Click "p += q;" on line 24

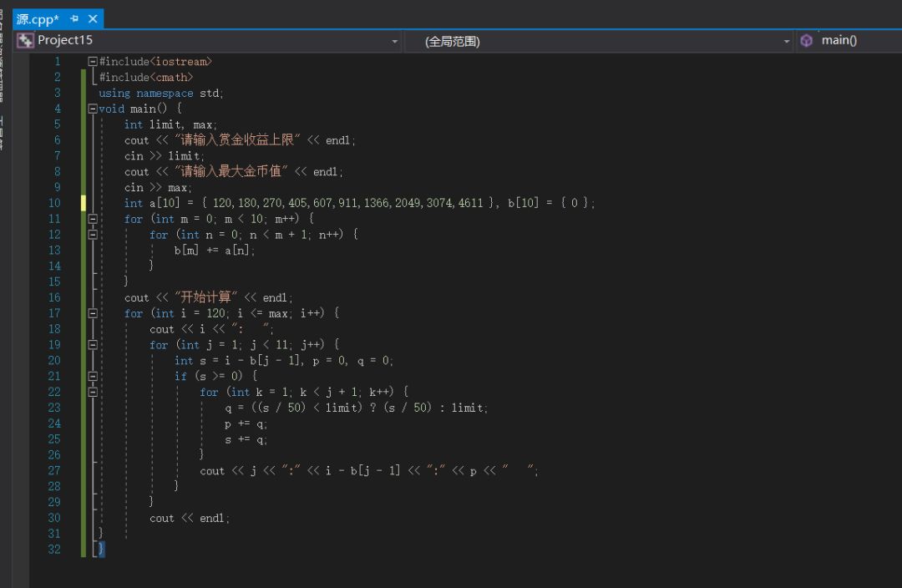click(246, 424)
